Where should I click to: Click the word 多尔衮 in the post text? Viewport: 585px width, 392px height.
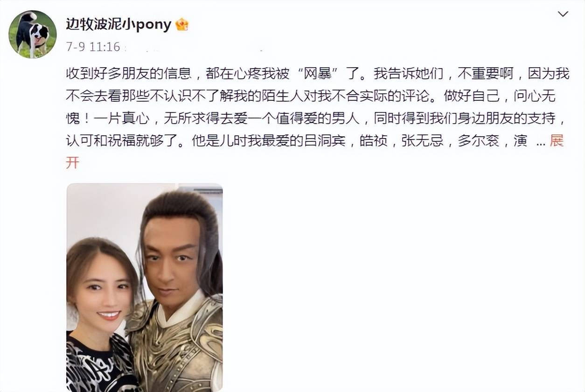479,141
